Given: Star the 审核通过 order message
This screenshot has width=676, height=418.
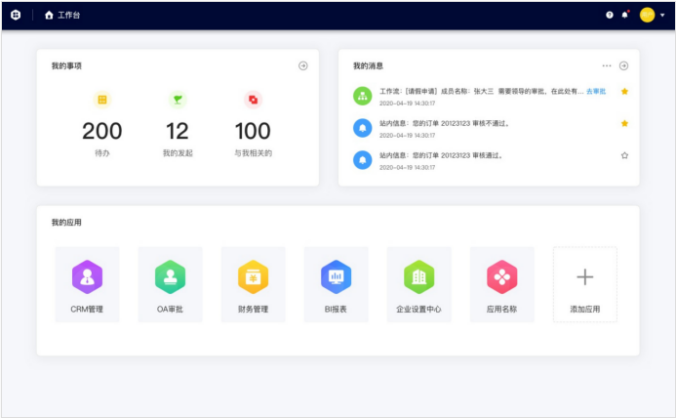Looking at the screenshot, I should click(624, 156).
